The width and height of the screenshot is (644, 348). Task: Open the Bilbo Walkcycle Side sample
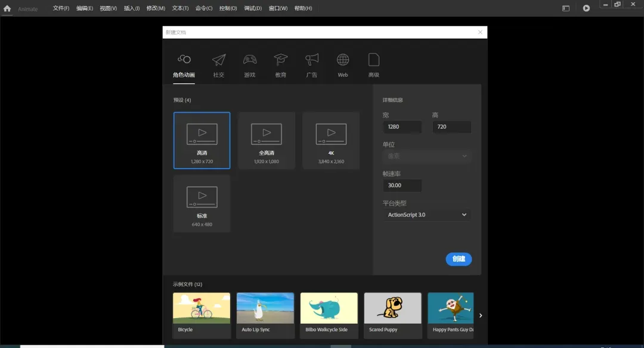click(329, 315)
